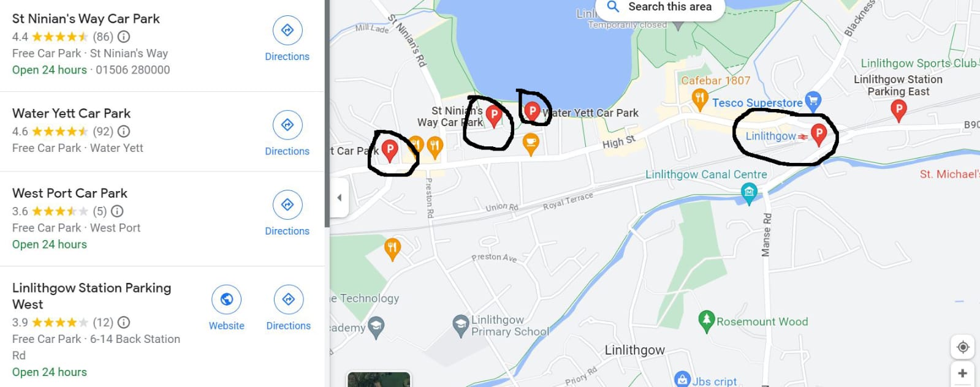Viewport: 980px width, 387px height.
Task: Collapse the side panel with arrow
Action: click(x=340, y=198)
